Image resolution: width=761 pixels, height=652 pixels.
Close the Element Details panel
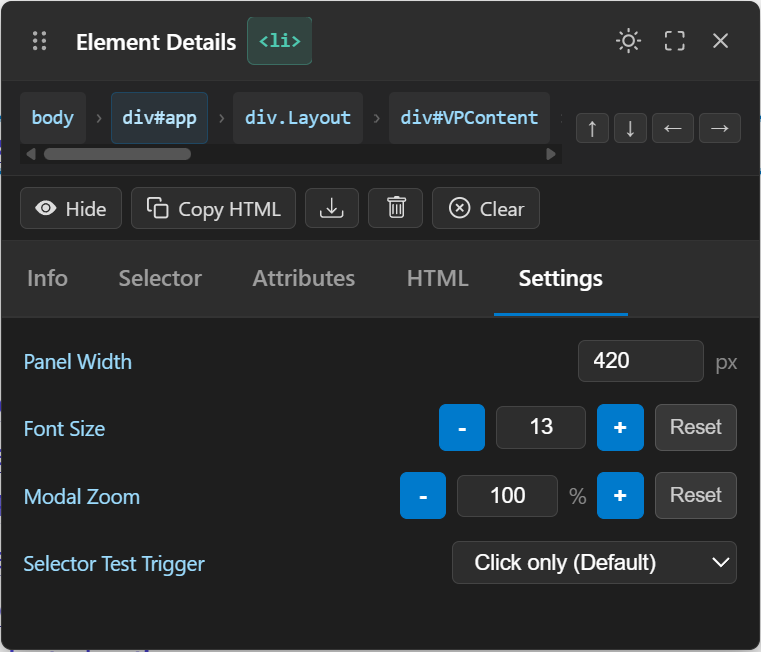(720, 41)
